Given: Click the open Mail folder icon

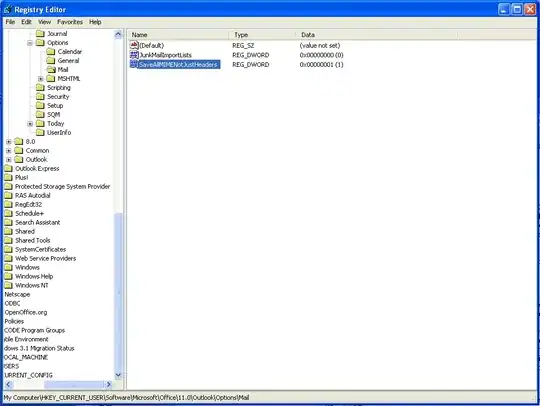Looking at the screenshot, I should [51, 69].
